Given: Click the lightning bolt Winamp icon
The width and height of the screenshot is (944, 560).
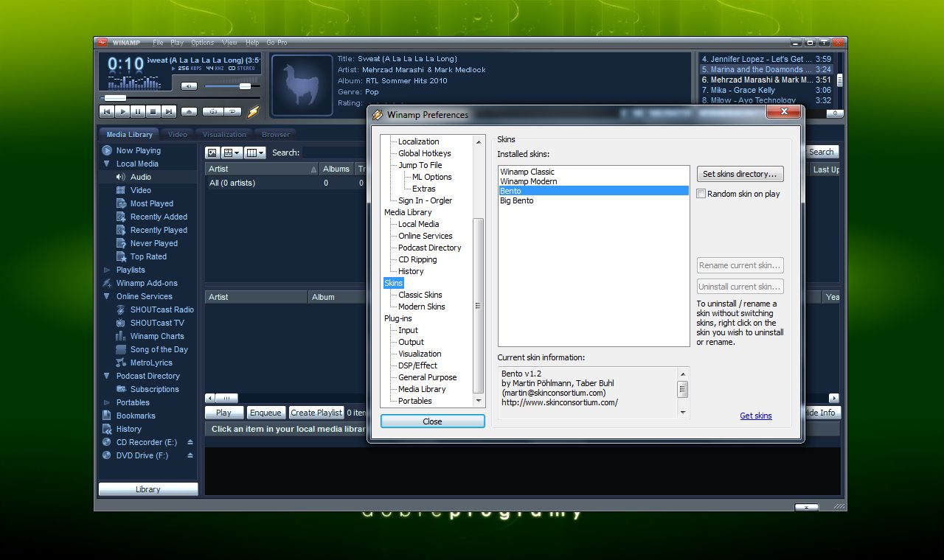Looking at the screenshot, I should click(253, 112).
